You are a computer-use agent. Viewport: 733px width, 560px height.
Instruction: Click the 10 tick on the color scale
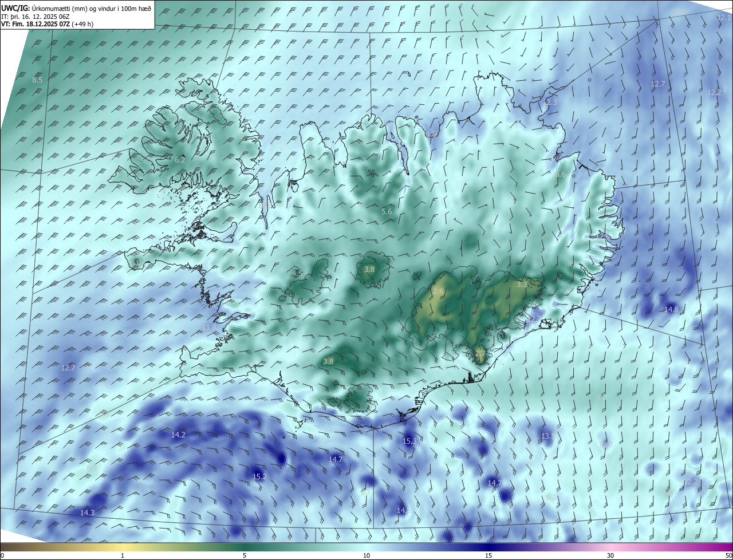366,555
